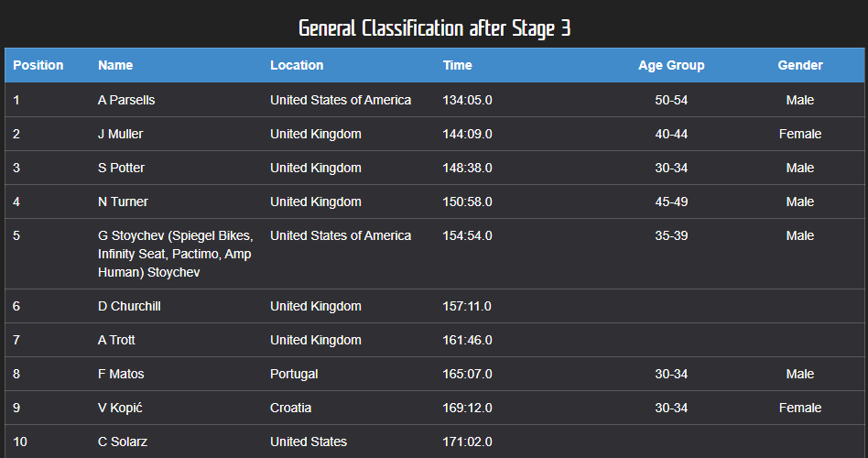Click the General Classification after Stage 3 title
The width and height of the screenshot is (868, 458).
pyautogui.click(x=434, y=28)
